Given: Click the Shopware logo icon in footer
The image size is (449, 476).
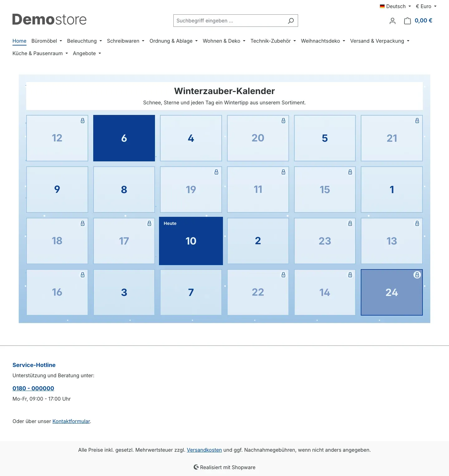Looking at the screenshot, I should tap(196, 467).
